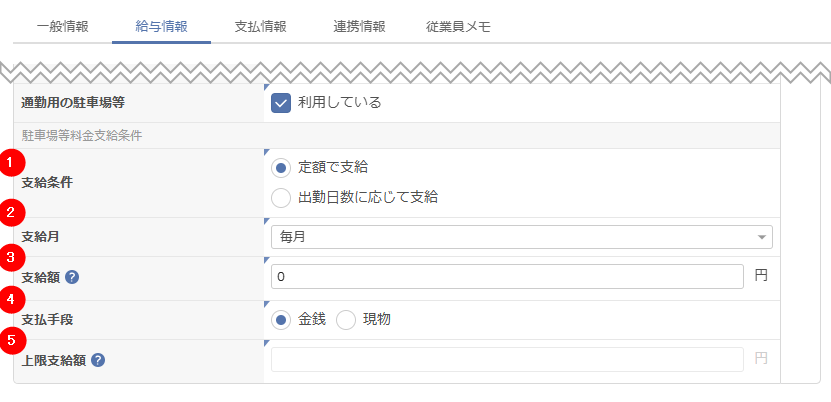Go to the 支払情報 tab
The height and width of the screenshot is (402, 831).
[260, 26]
